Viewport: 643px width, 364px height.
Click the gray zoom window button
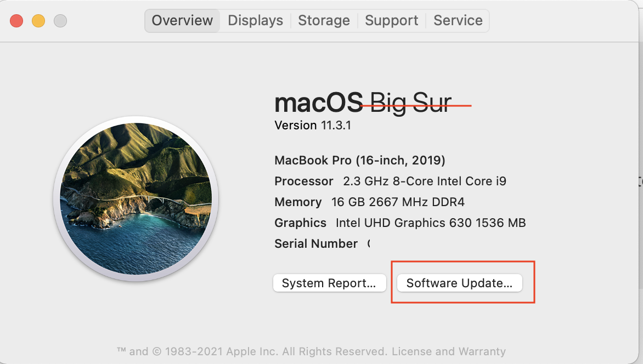point(60,21)
